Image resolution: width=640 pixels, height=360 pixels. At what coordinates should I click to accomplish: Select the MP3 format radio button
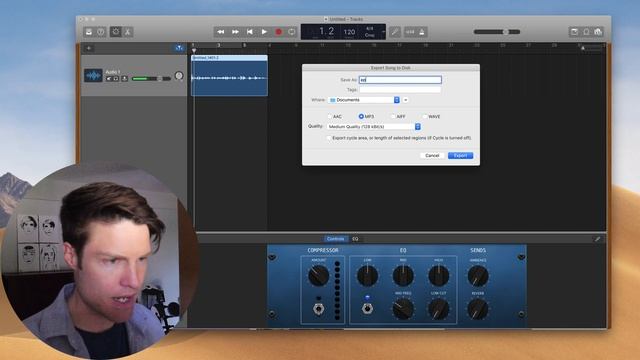(x=361, y=116)
